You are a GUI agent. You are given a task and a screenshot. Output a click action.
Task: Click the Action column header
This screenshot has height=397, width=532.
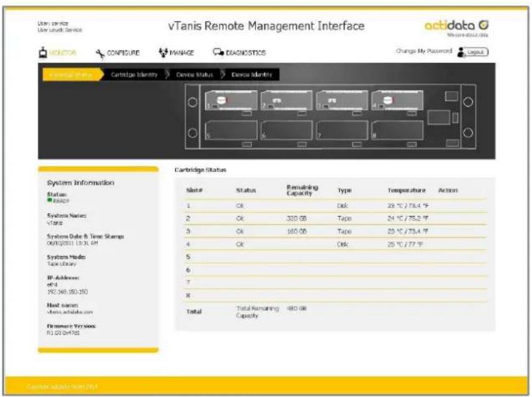(448, 191)
